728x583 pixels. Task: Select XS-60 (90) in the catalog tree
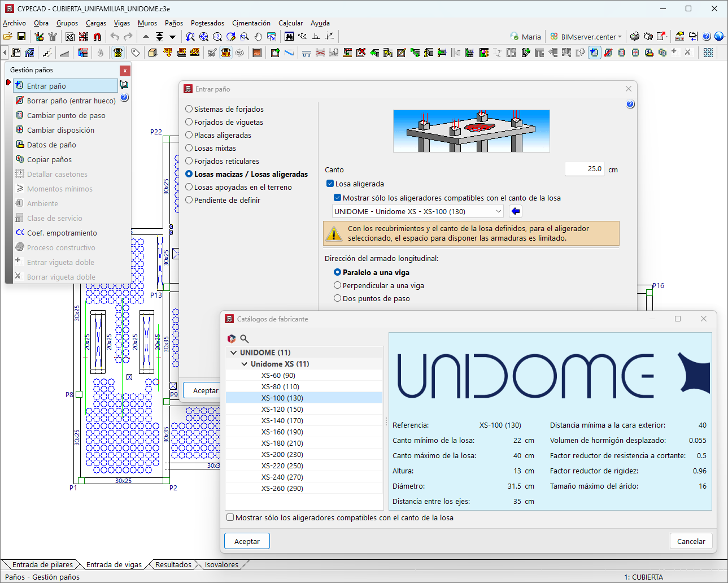[278, 375]
